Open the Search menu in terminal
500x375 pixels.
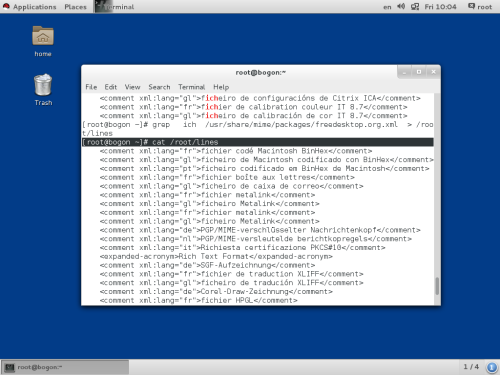(159, 87)
